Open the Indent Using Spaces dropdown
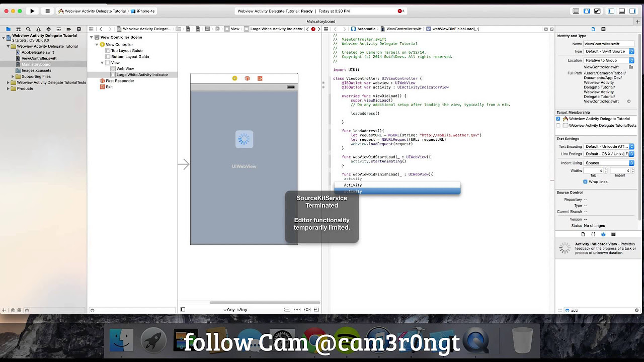 point(609,163)
